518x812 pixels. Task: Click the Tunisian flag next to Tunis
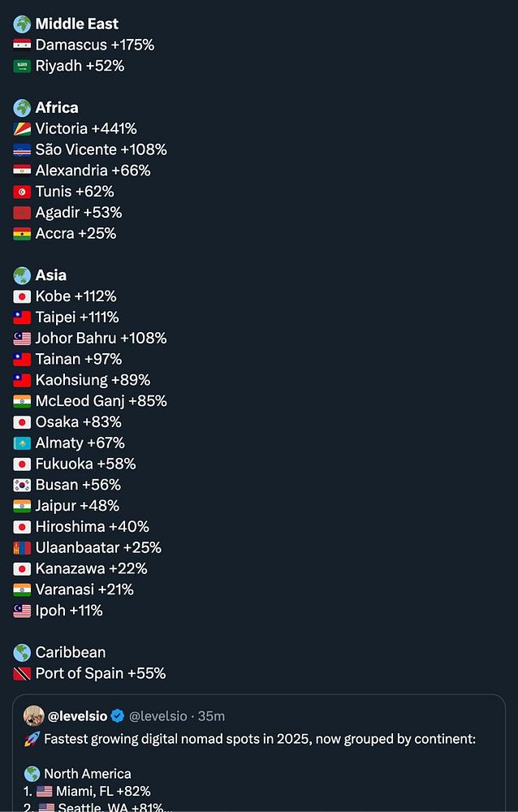click(x=22, y=192)
